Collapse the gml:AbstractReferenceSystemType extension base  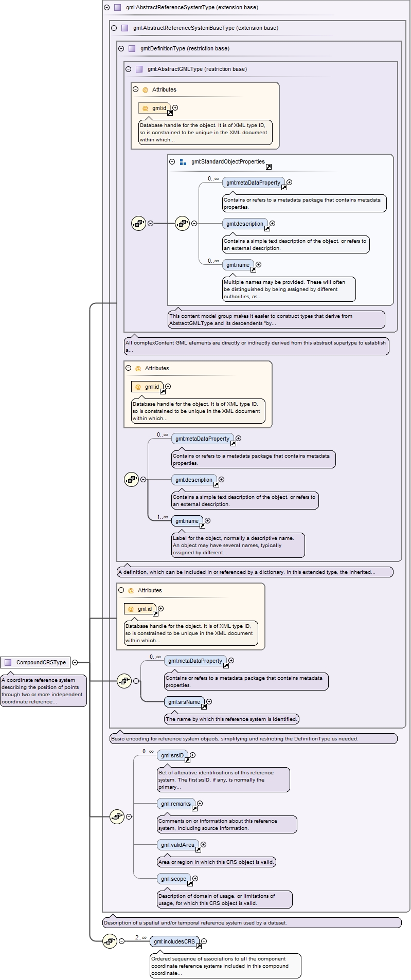(x=106, y=7)
